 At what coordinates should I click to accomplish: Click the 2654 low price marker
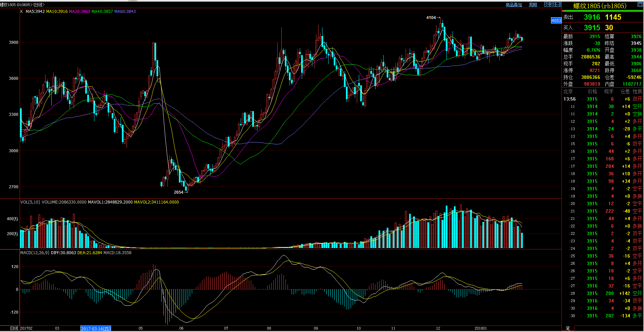(x=179, y=192)
